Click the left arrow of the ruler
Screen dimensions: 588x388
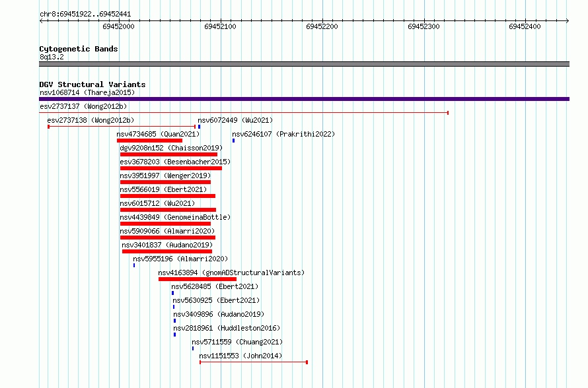[41, 21]
